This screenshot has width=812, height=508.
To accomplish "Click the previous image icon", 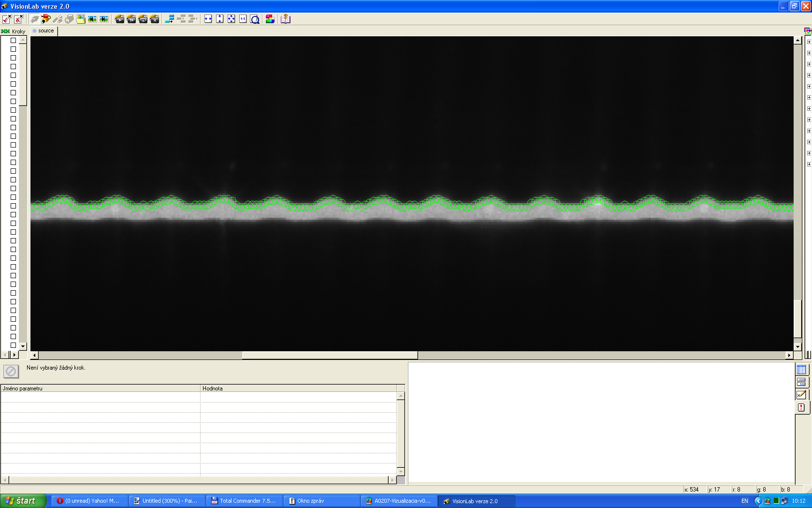I will [92, 19].
